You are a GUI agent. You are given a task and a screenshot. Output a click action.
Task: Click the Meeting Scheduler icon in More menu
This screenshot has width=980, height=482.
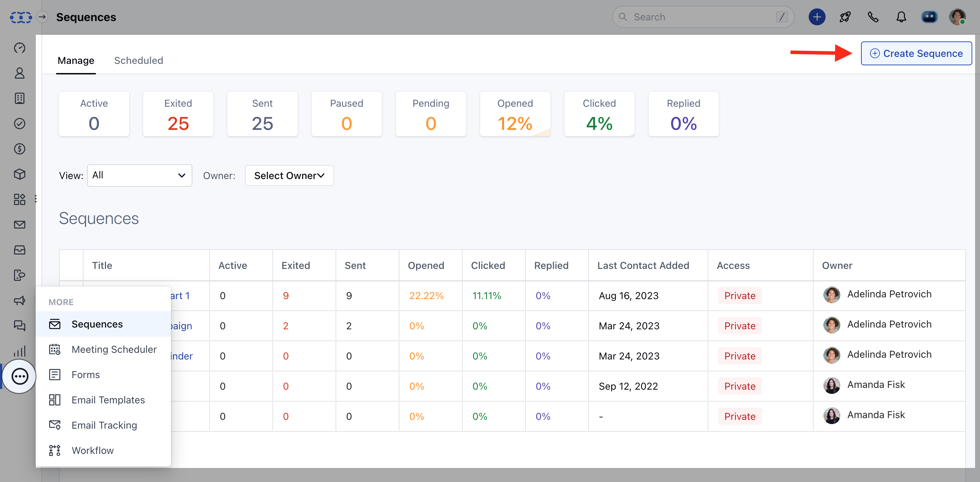(x=55, y=349)
